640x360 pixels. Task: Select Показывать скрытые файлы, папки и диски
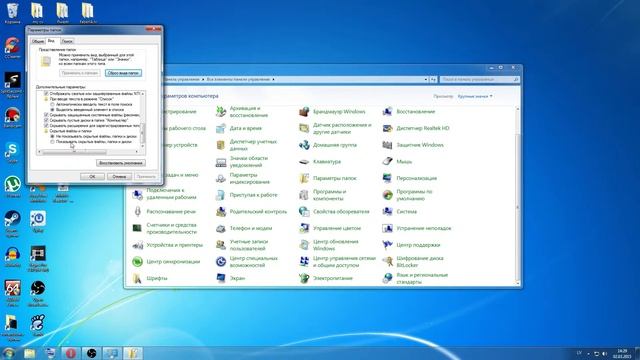tap(52, 142)
